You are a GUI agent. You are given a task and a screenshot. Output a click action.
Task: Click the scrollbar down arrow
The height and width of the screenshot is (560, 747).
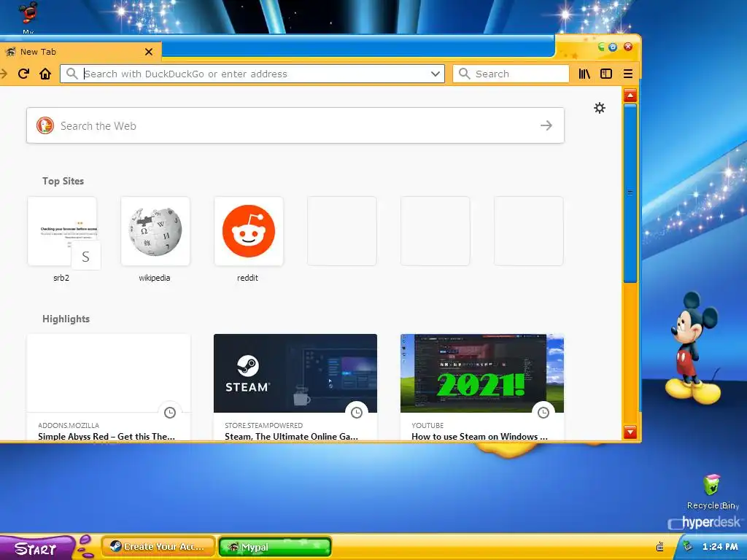click(x=630, y=432)
